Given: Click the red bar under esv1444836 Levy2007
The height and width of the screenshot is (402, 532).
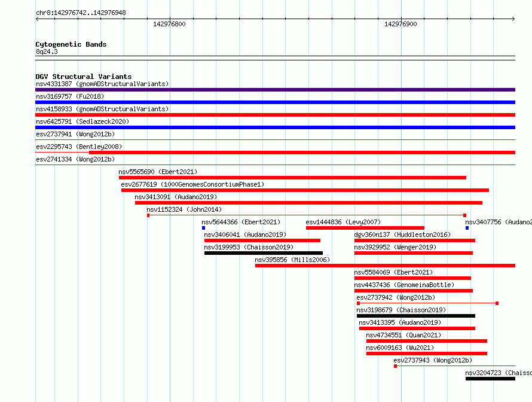Looking at the screenshot, I should click(x=365, y=228).
